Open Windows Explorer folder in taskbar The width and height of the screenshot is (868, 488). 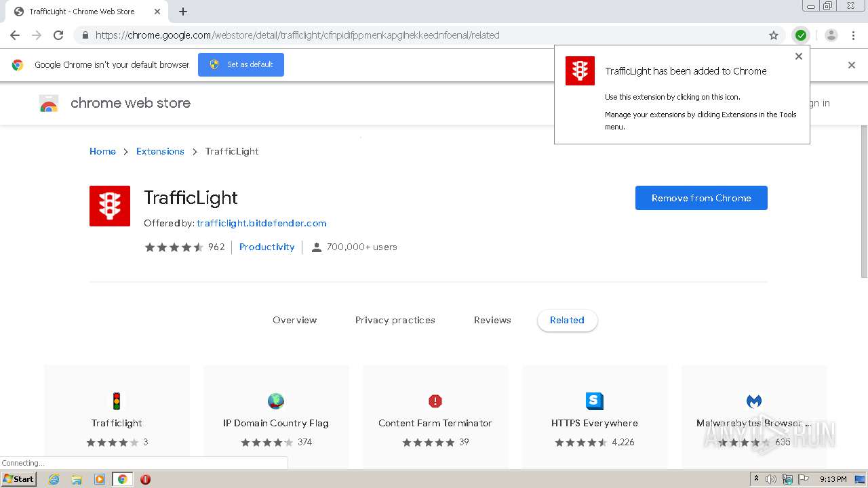pos(77,479)
